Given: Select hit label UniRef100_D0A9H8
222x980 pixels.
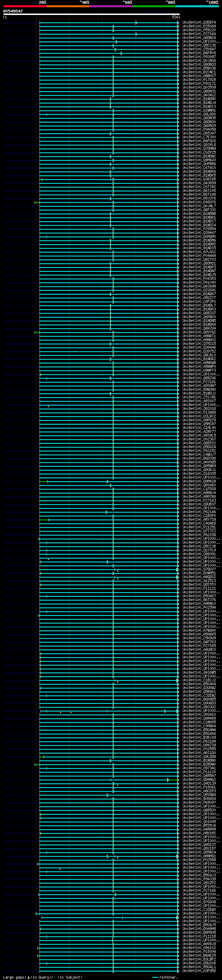Looking at the screenshot, I should [x=199, y=929].
